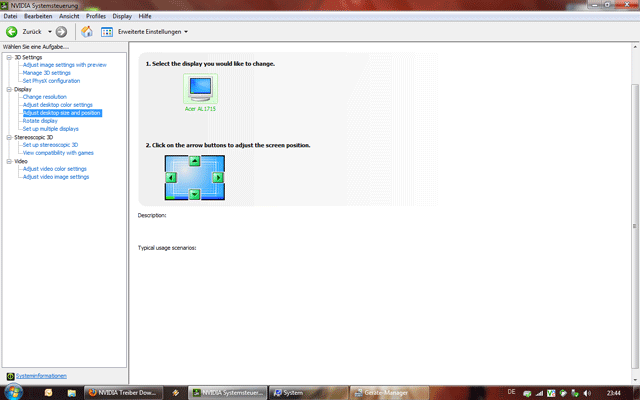Switch to Geräte-Manager taskbar window
Image resolution: width=640 pixels, height=400 pixels.
(x=389, y=393)
